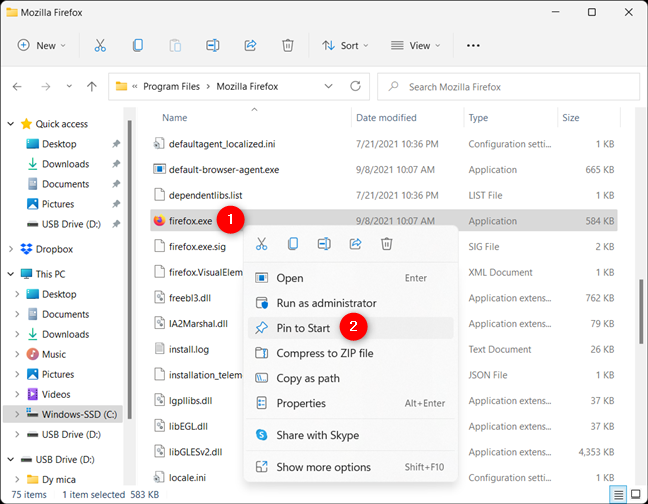Click the Copy icon in the top toolbar
The image size is (648, 504).
(x=138, y=45)
